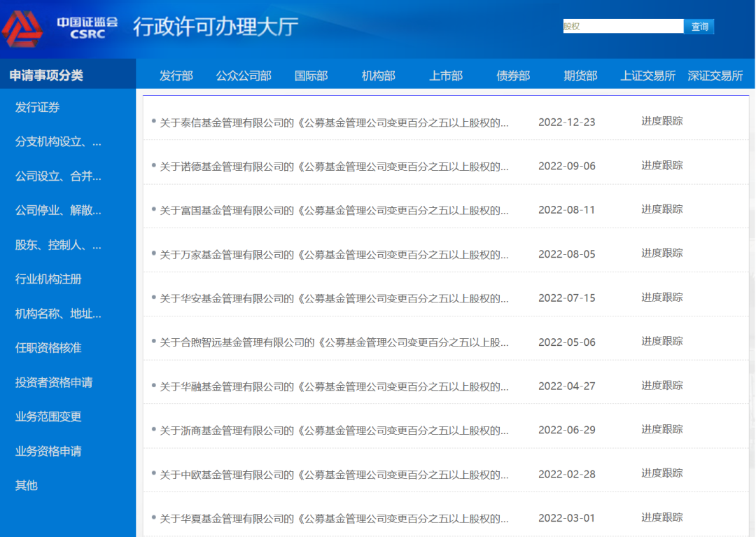Click the date 2022-06-29
The height and width of the screenshot is (537, 756).
pos(567,430)
